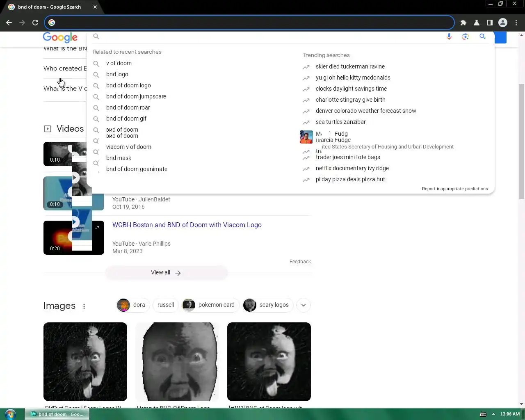Screen dimensions: 525x420
Task: Open the Images section three-dot options
Action: click(x=84, y=306)
